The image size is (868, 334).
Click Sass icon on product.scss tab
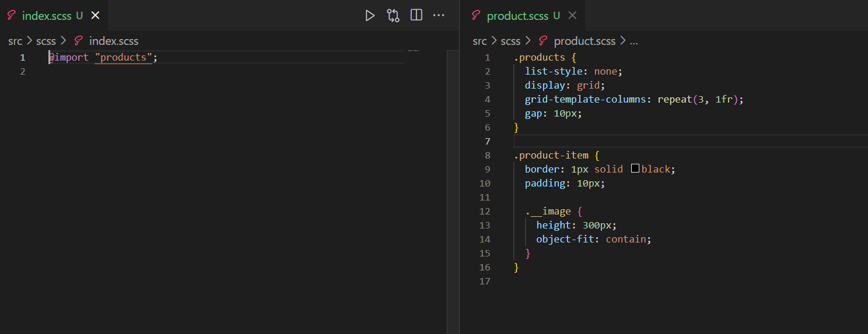click(477, 16)
